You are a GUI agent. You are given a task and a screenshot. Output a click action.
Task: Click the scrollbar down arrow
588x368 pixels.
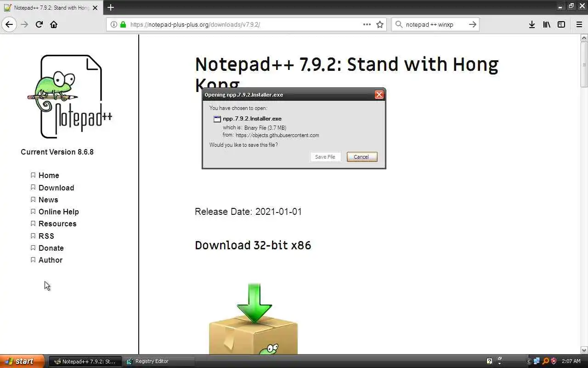pyautogui.click(x=584, y=351)
